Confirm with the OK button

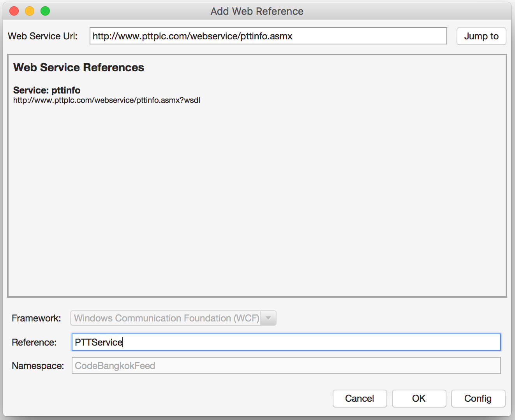[419, 399]
